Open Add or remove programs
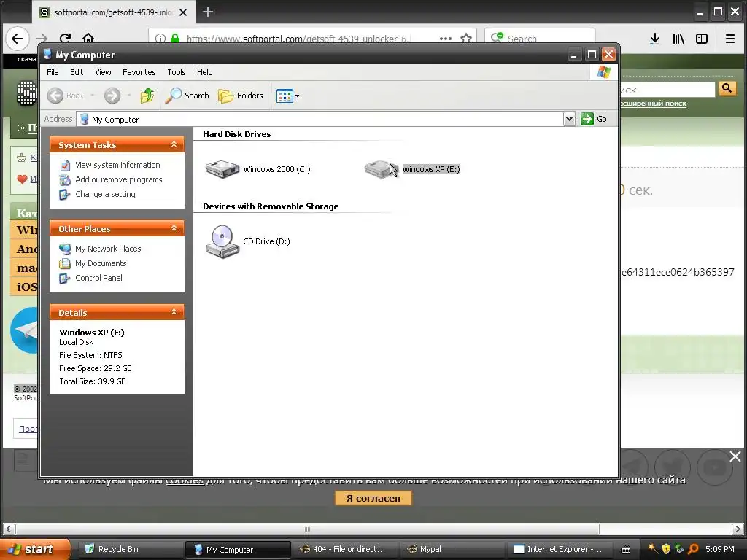747x560 pixels. [119, 179]
